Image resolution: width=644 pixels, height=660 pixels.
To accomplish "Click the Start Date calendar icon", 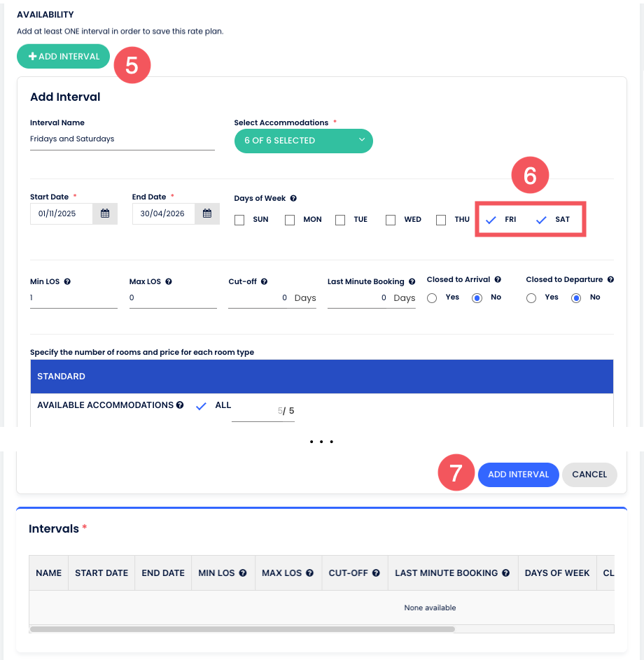I will (105, 213).
